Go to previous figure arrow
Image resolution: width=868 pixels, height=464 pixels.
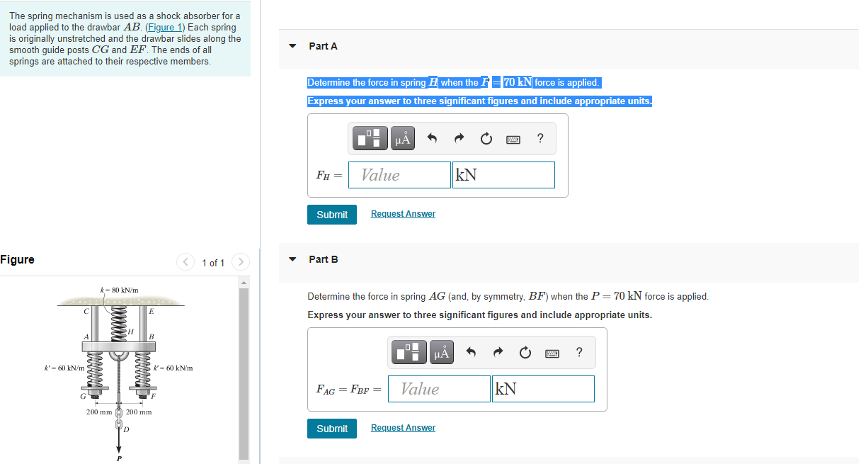(185, 262)
